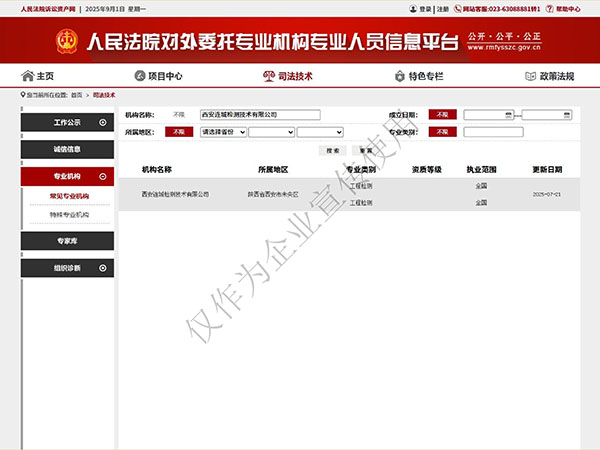Viewport: 600px width, 450px height.
Task: Click the court emblem logo in banner
Action: (x=68, y=41)
